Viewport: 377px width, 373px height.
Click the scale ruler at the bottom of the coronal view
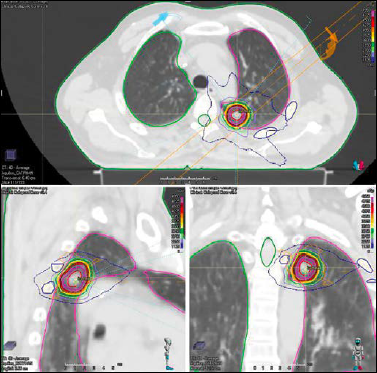[x=281, y=368]
